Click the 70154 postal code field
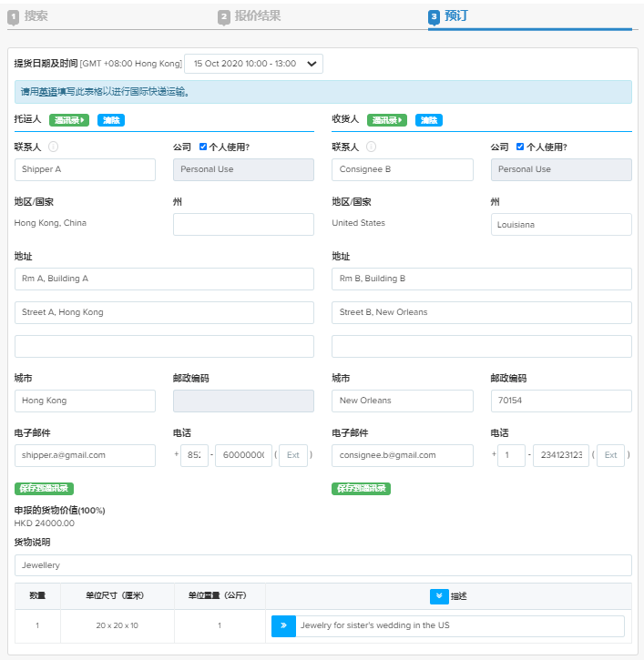644x660 pixels. tap(561, 401)
